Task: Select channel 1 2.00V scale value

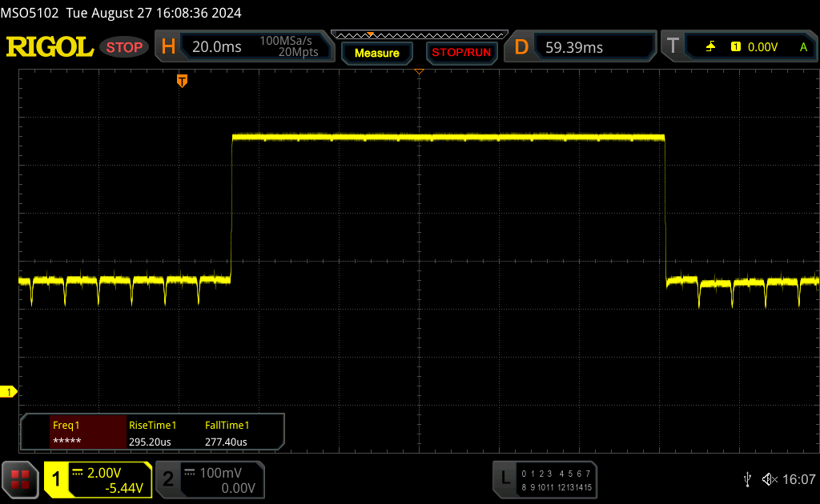Action: pos(104,473)
